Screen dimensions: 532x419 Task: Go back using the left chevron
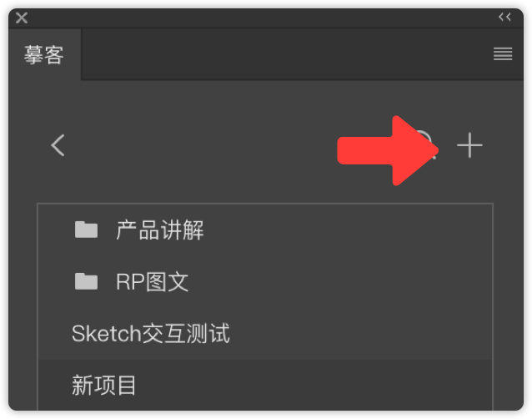pos(58,145)
